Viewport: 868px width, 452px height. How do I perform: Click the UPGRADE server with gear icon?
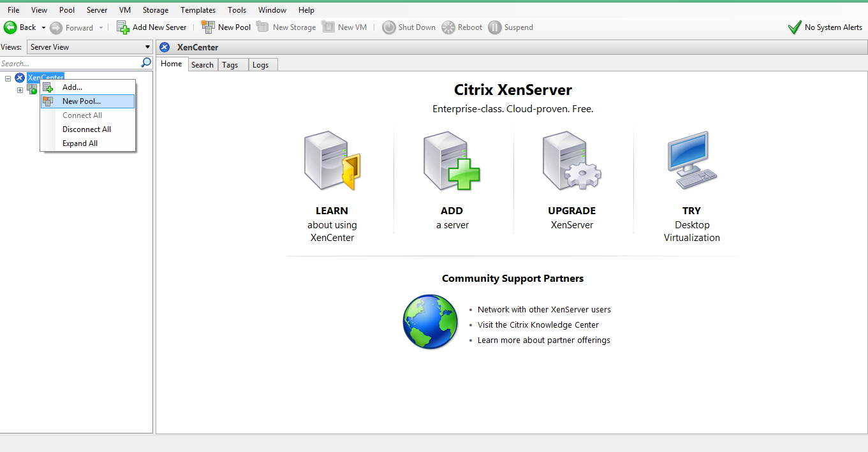(571, 161)
